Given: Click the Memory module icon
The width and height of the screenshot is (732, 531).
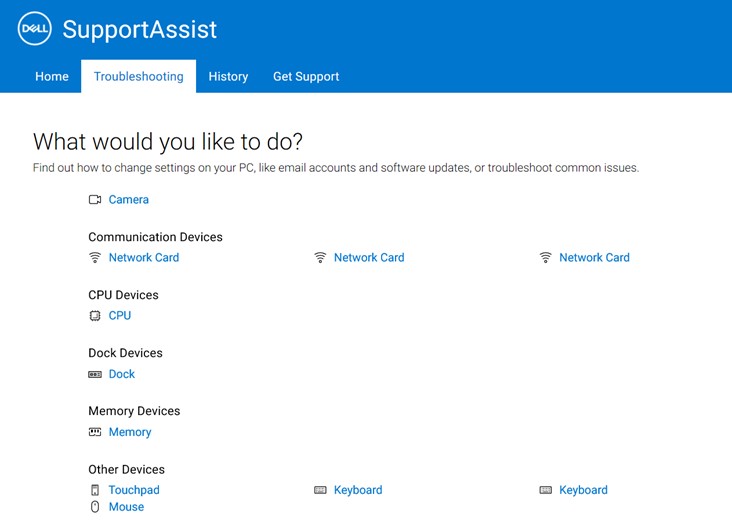Looking at the screenshot, I should [95, 432].
